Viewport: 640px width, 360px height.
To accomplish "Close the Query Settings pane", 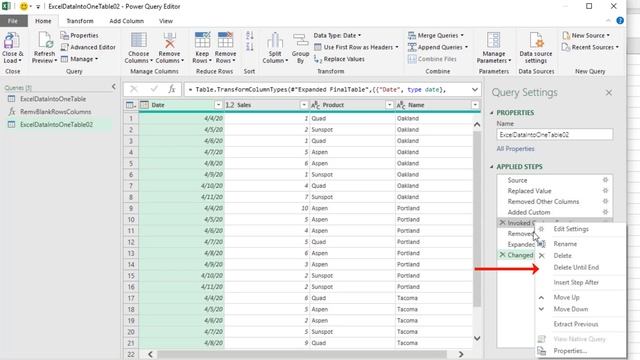I will 609,93.
